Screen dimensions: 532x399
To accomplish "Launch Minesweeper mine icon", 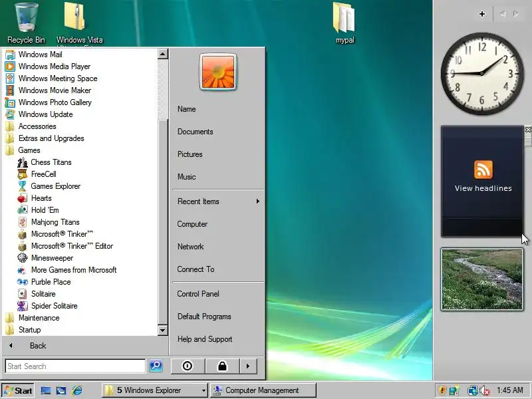I will [x=23, y=258].
